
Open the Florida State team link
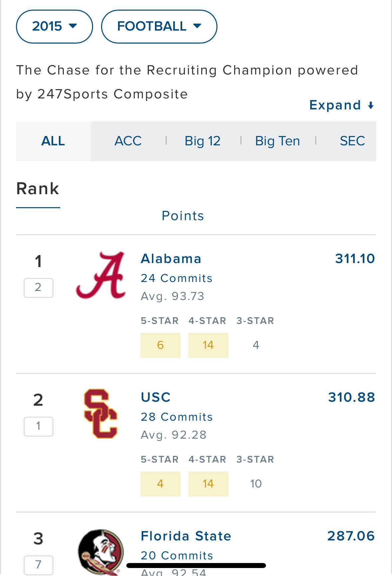186,536
